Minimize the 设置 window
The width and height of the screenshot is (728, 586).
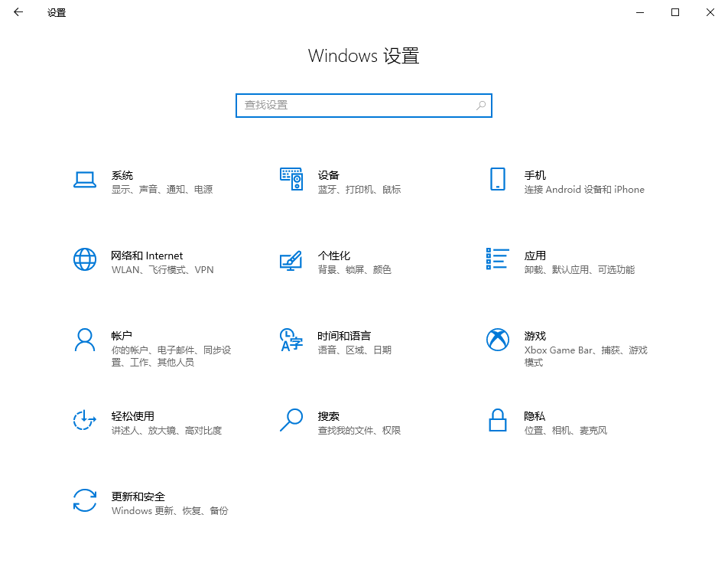pyautogui.click(x=640, y=12)
